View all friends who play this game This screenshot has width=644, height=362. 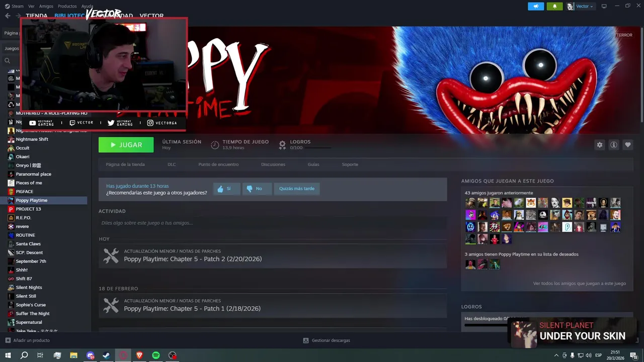tap(580, 284)
